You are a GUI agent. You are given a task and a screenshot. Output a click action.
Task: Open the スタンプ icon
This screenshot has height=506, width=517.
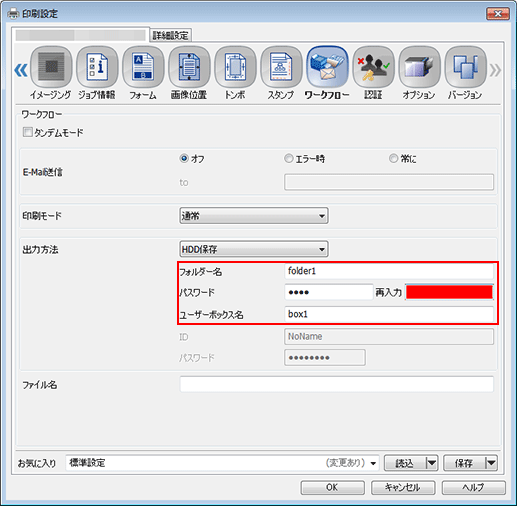(281, 67)
